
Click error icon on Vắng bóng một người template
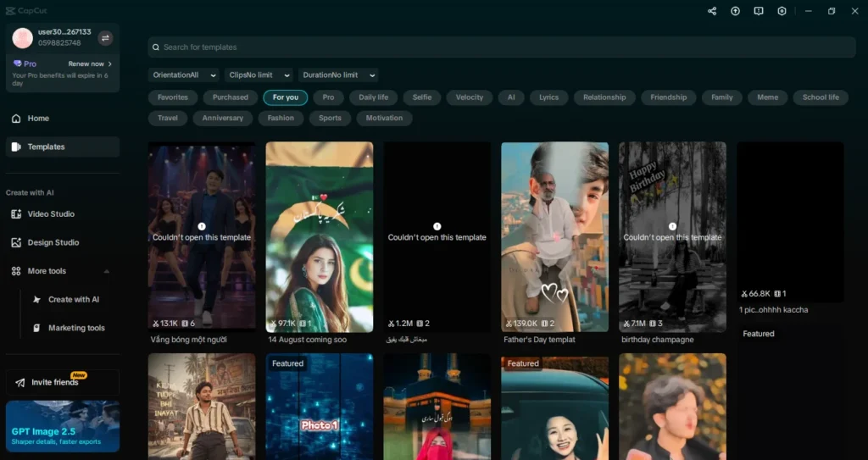tap(202, 226)
